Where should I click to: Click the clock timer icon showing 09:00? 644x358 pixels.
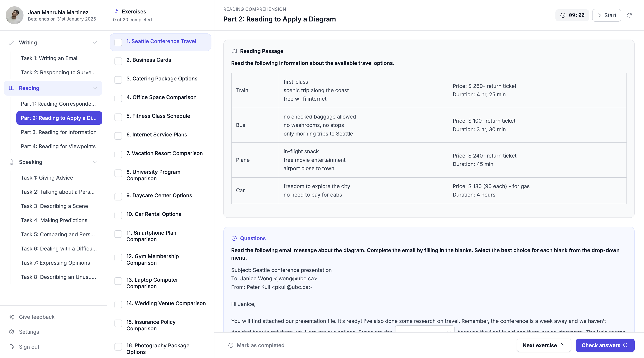(x=563, y=15)
